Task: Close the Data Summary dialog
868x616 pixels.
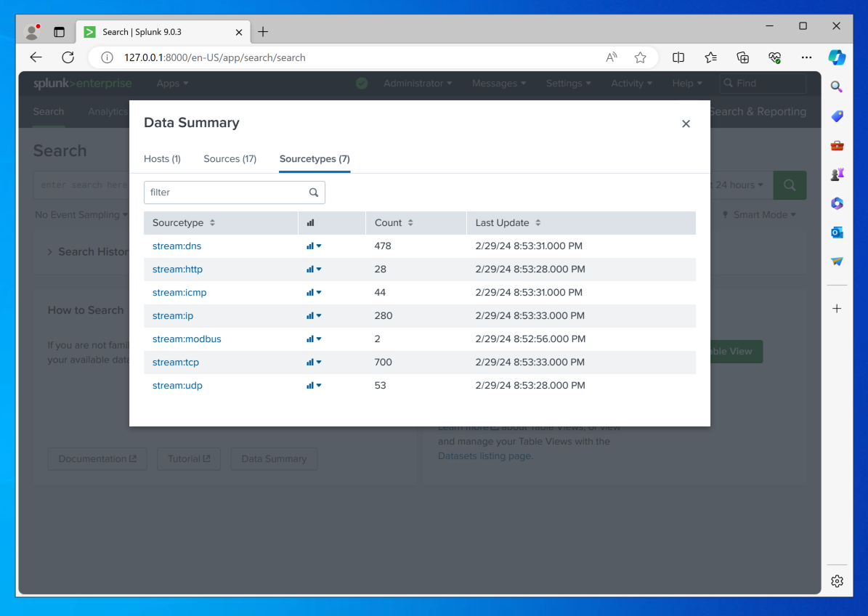Action: coord(686,124)
